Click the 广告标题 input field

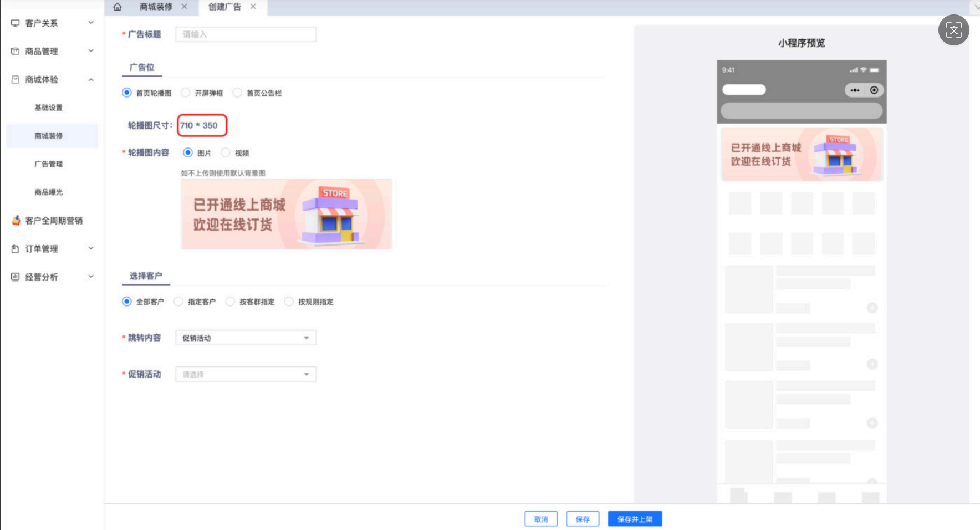[246, 34]
